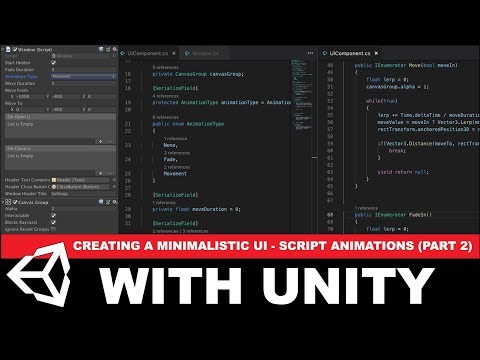This screenshot has height=360, width=480.
Task: Close the right editor UIComponent.cs tab
Action: [x=376, y=53]
